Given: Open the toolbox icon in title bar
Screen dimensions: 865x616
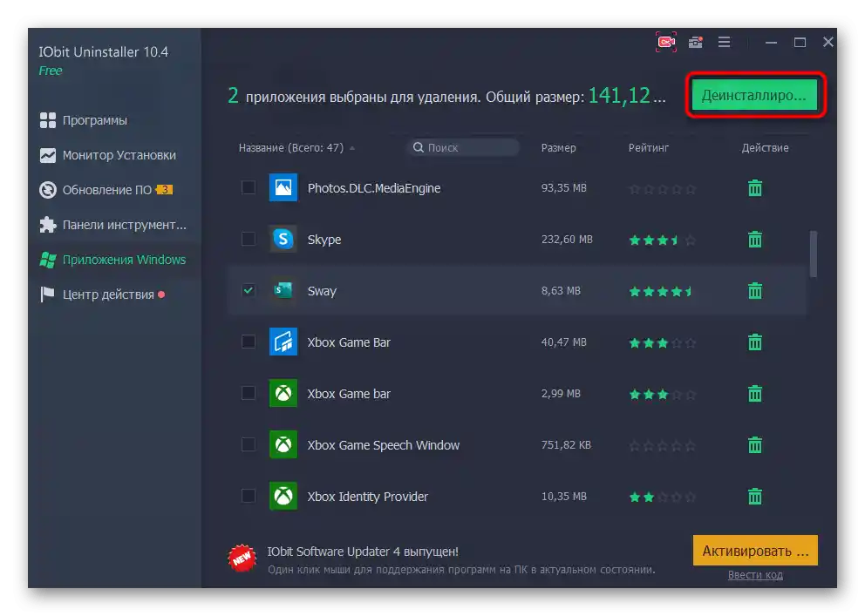Looking at the screenshot, I should tap(696, 42).
